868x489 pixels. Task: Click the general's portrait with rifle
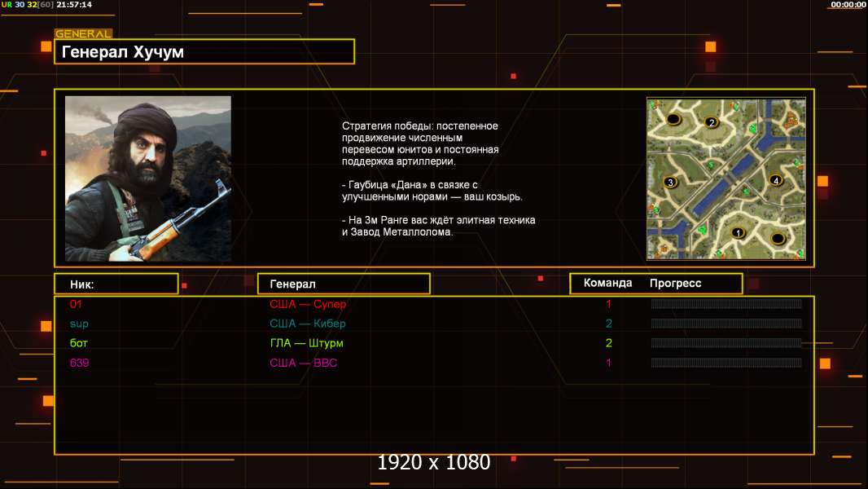(x=148, y=178)
